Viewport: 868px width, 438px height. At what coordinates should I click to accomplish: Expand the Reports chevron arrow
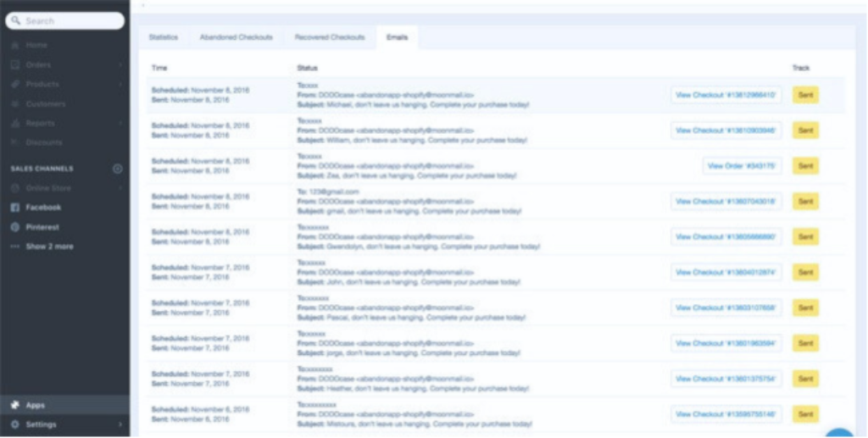pyautogui.click(x=120, y=124)
